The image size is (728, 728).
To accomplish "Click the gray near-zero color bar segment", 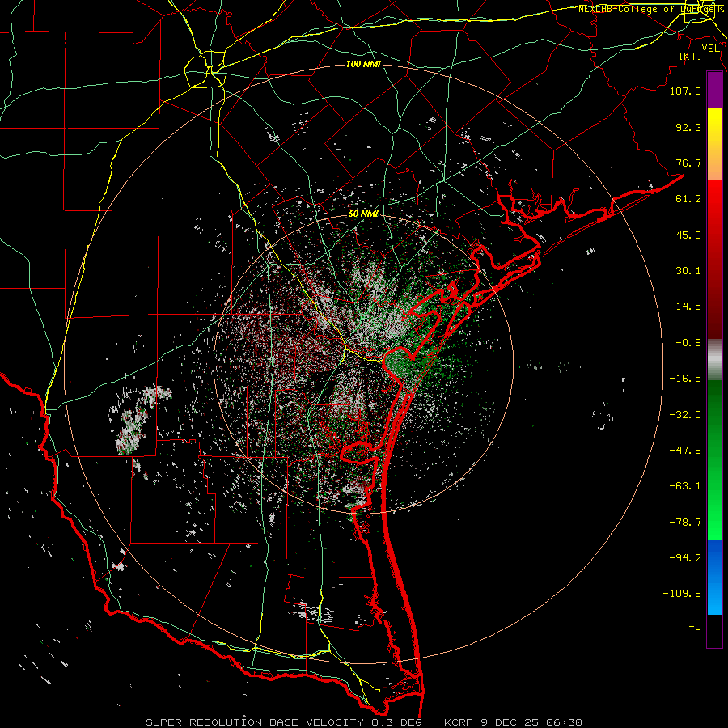I will click(714, 360).
